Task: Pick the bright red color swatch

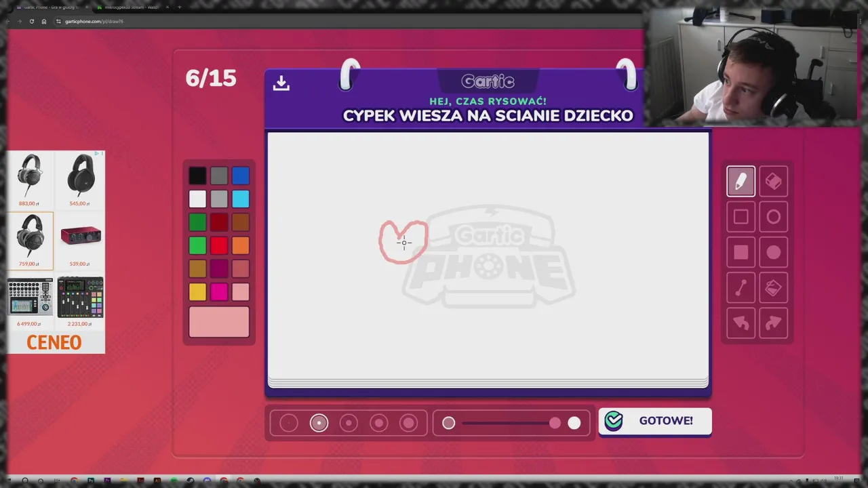Action: (x=219, y=245)
